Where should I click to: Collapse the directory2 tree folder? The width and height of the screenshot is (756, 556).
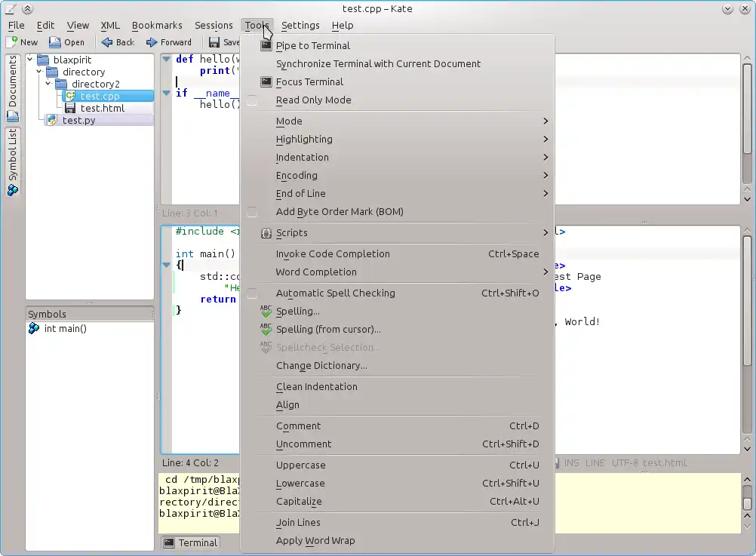(x=48, y=84)
